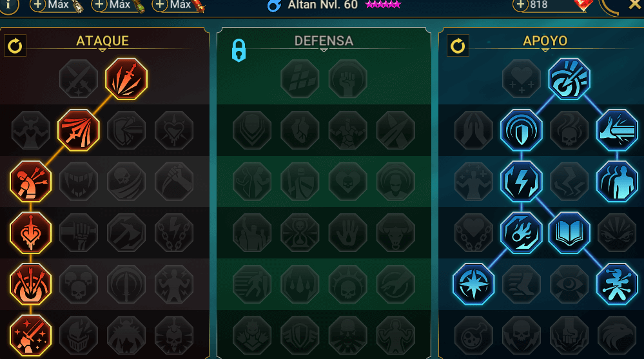Add first Máx scroll with plus button
Image resolution: width=644 pixels, height=359 pixels.
pyautogui.click(x=37, y=5)
